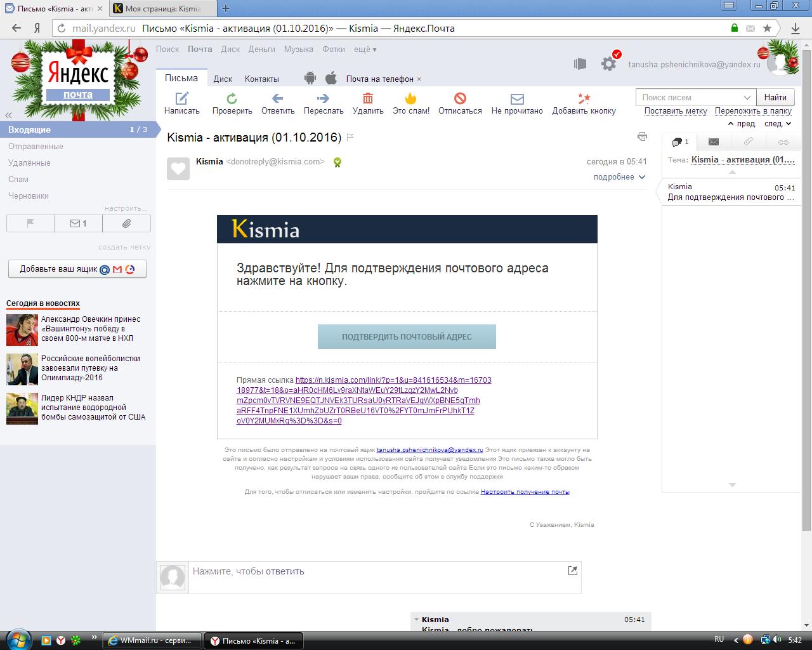812x650 pixels.
Task: Open the Поставить метку menu
Action: point(676,110)
